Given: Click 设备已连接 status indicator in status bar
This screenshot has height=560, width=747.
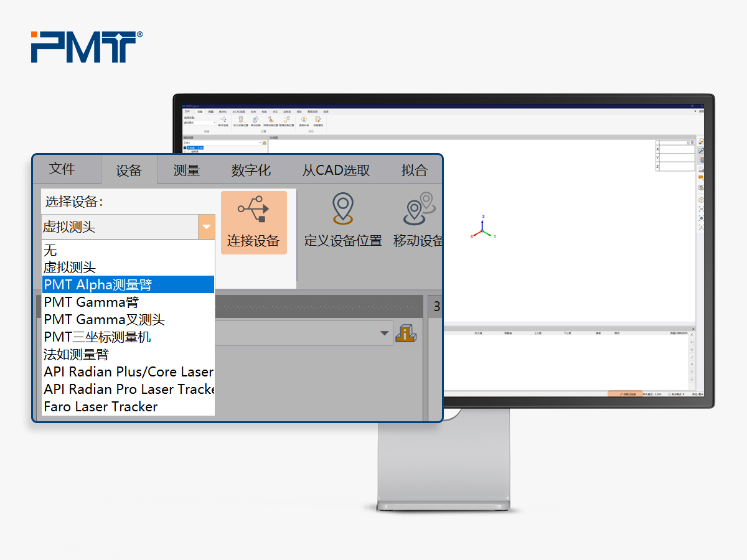Looking at the screenshot, I should [x=625, y=394].
